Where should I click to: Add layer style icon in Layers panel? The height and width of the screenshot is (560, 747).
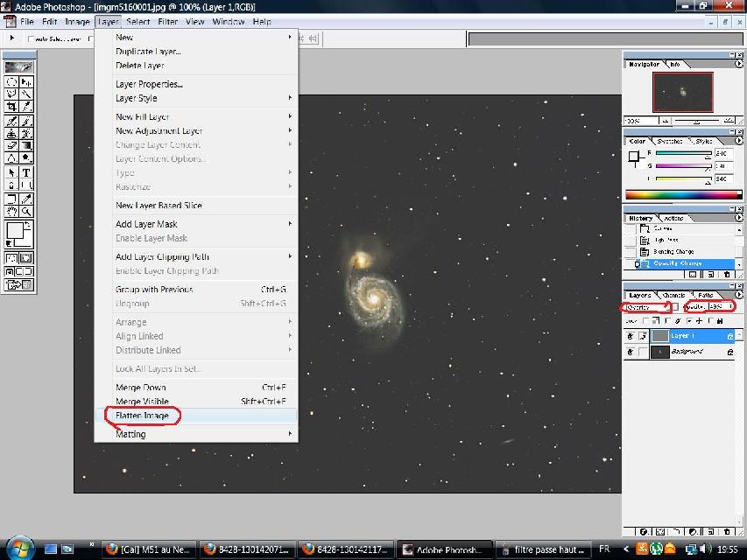coord(644,531)
